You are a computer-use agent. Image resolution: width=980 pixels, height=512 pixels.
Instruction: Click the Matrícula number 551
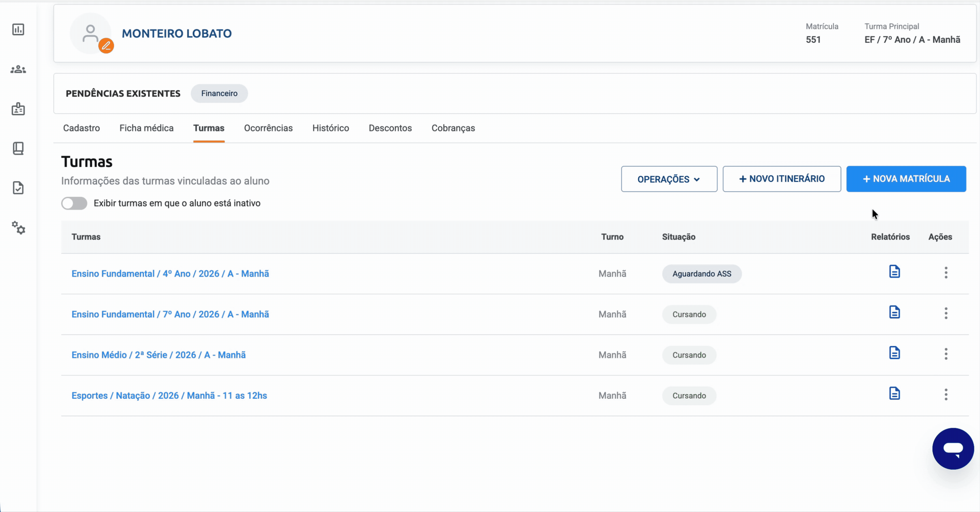pyautogui.click(x=813, y=40)
